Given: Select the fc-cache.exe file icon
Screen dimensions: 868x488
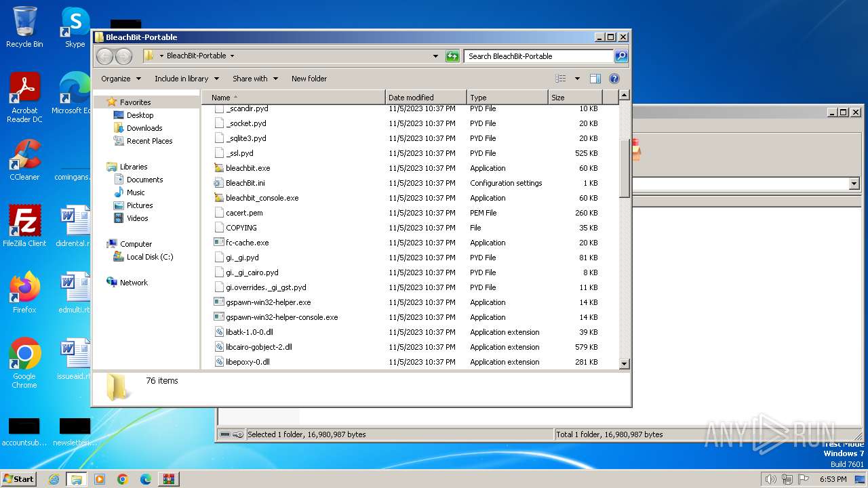Looking at the screenshot, I should 218,243.
